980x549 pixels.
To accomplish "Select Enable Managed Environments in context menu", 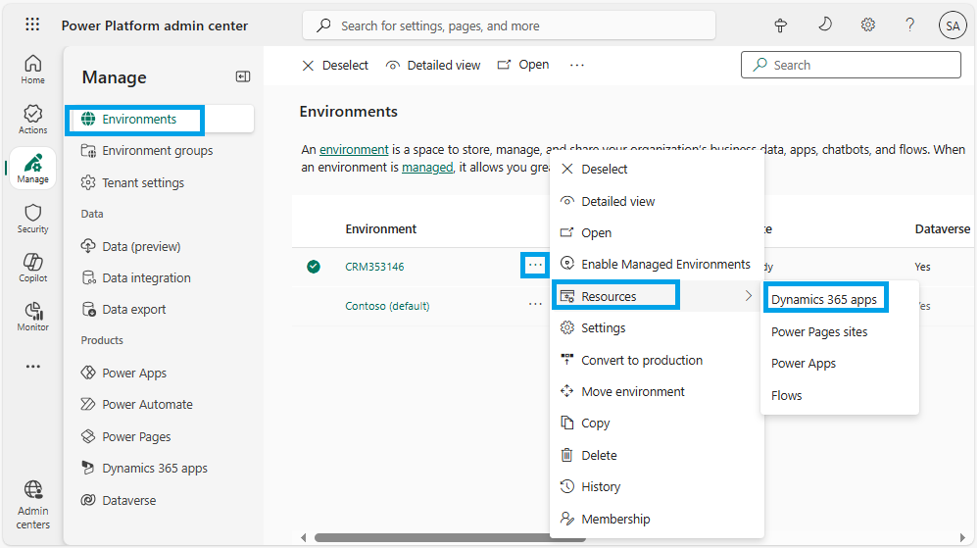I will (665, 264).
